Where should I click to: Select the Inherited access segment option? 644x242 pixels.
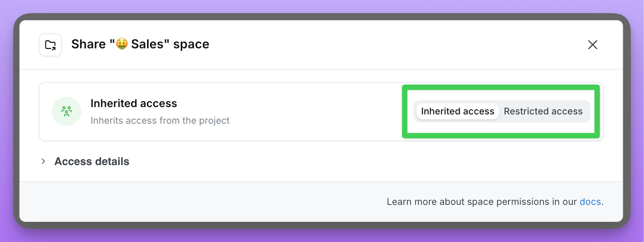pos(457,111)
